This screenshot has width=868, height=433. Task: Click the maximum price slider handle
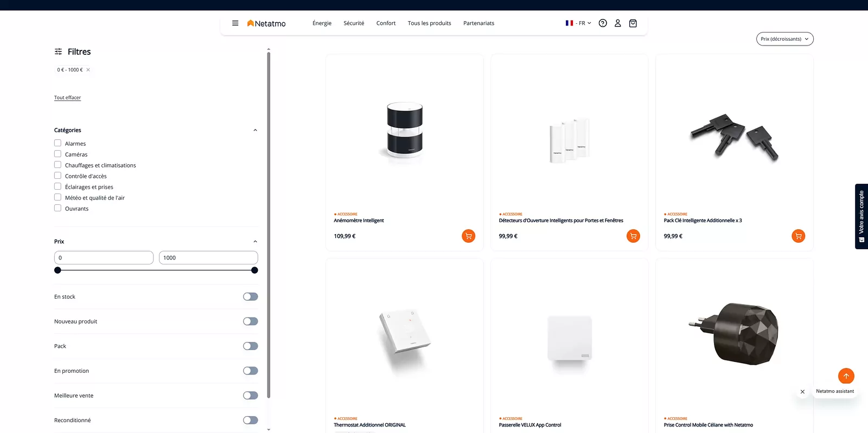(254, 270)
